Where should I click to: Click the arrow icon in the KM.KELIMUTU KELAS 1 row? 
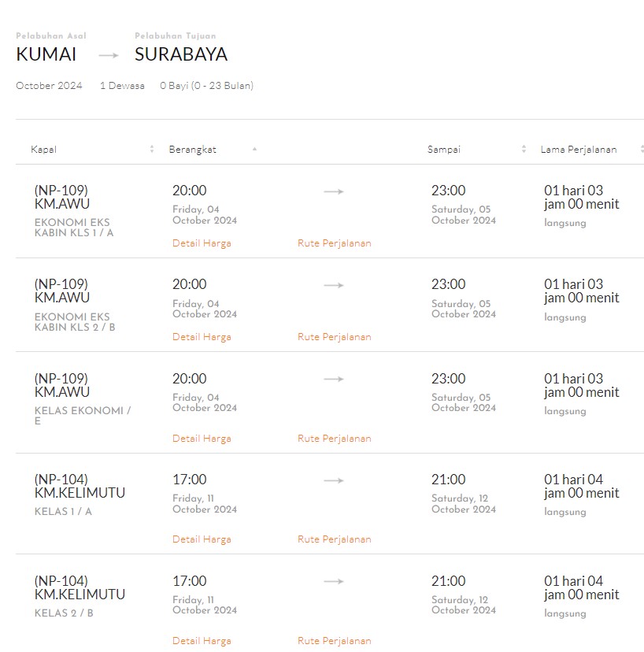tap(333, 480)
